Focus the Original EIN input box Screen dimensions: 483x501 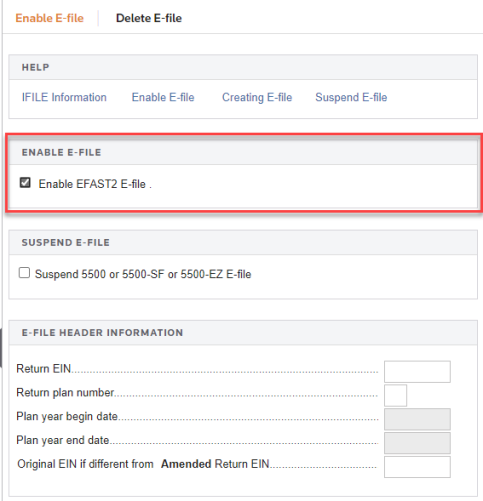click(417, 467)
